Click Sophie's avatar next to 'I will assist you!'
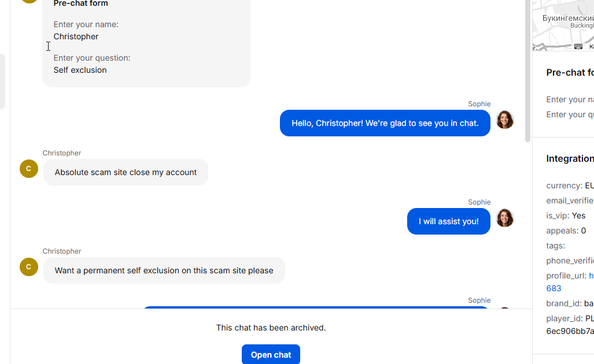 point(505,218)
